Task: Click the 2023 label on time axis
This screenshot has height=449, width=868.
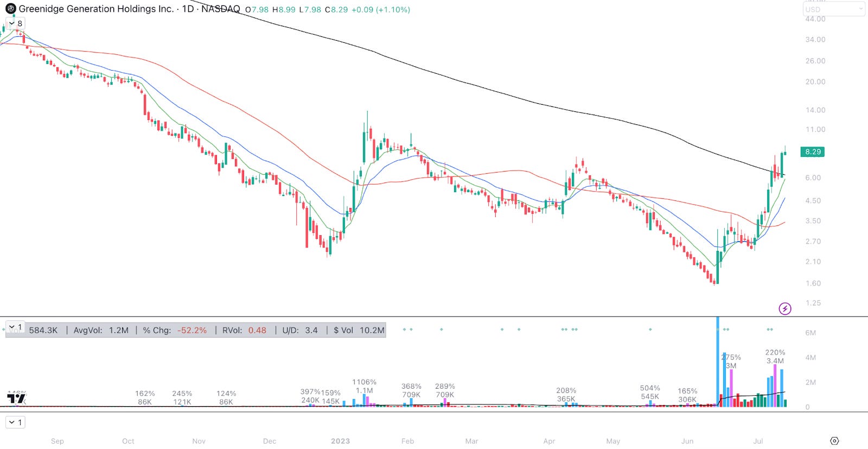Action: point(341,441)
